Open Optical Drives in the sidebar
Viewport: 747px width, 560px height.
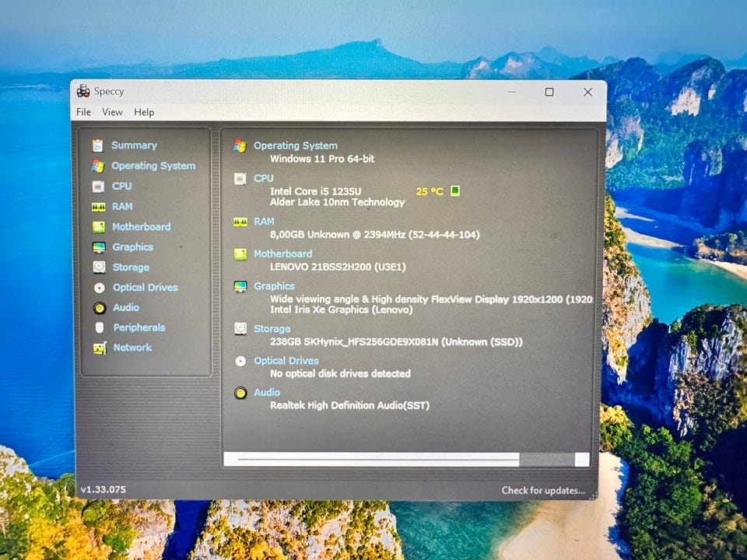point(146,288)
